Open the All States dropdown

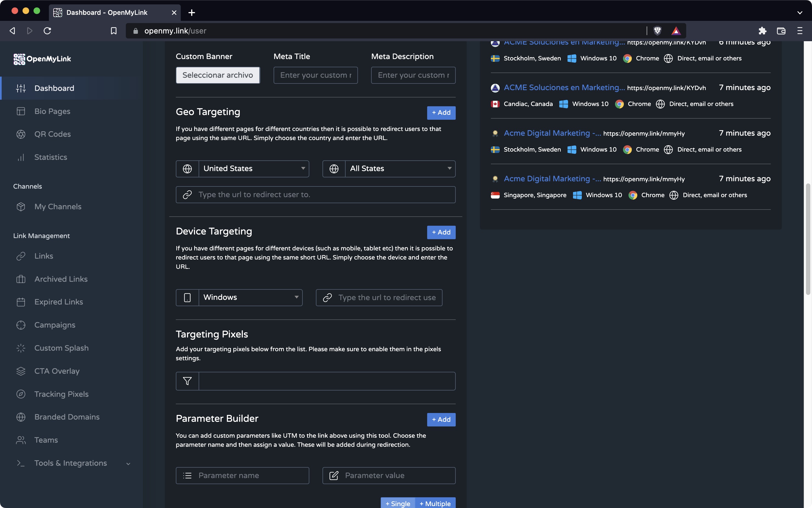pos(400,169)
